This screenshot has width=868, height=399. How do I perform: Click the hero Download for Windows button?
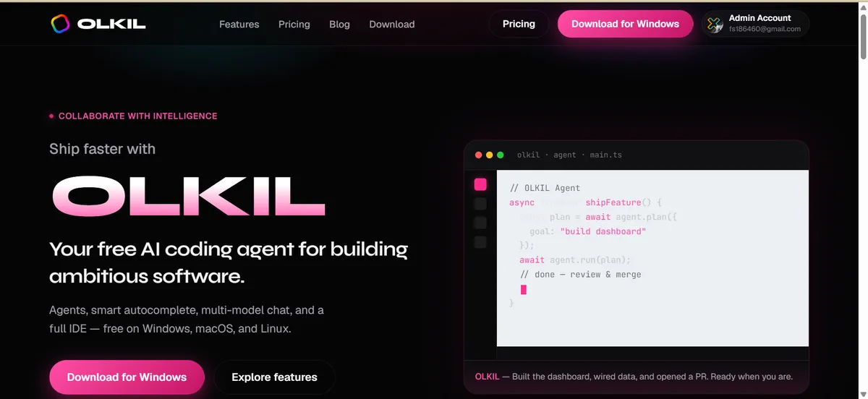(x=127, y=377)
